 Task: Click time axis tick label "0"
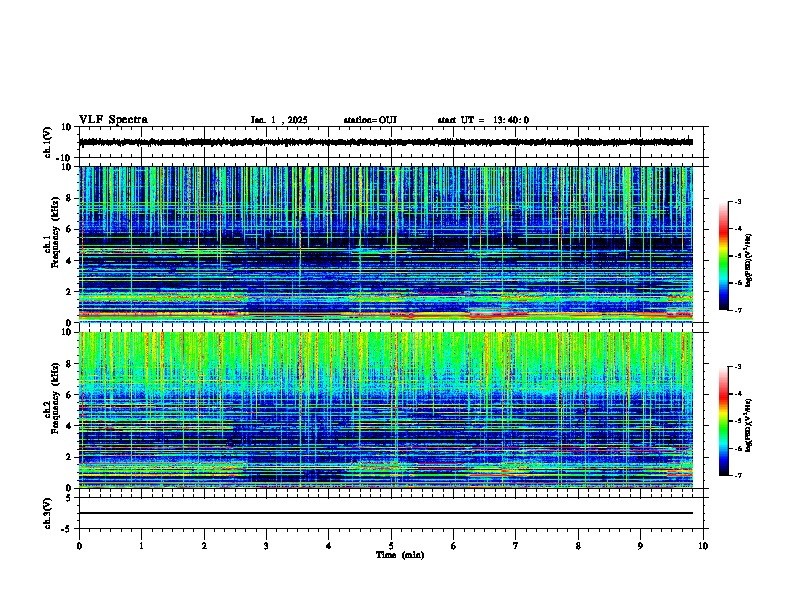point(79,546)
